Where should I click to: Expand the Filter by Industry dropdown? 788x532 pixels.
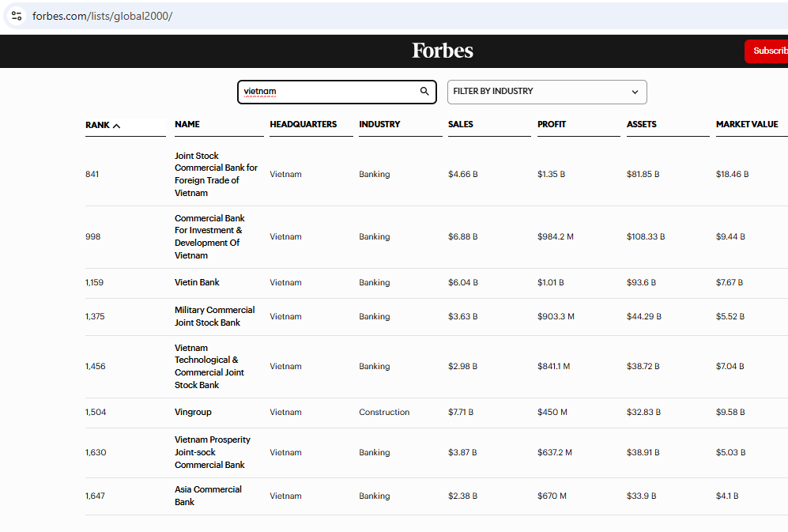pyautogui.click(x=546, y=92)
